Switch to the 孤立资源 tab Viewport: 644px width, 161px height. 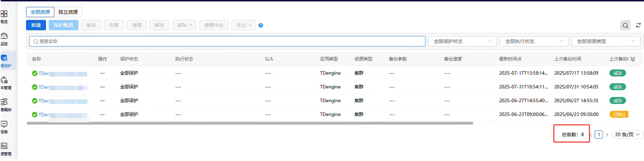(x=68, y=12)
